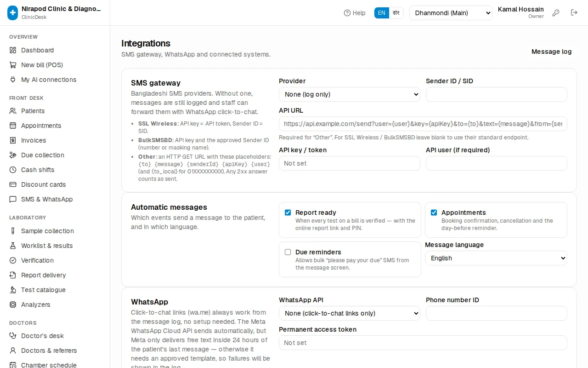Viewport: 588px width, 368px height.
Task: Open the Message log
Action: click(552, 52)
